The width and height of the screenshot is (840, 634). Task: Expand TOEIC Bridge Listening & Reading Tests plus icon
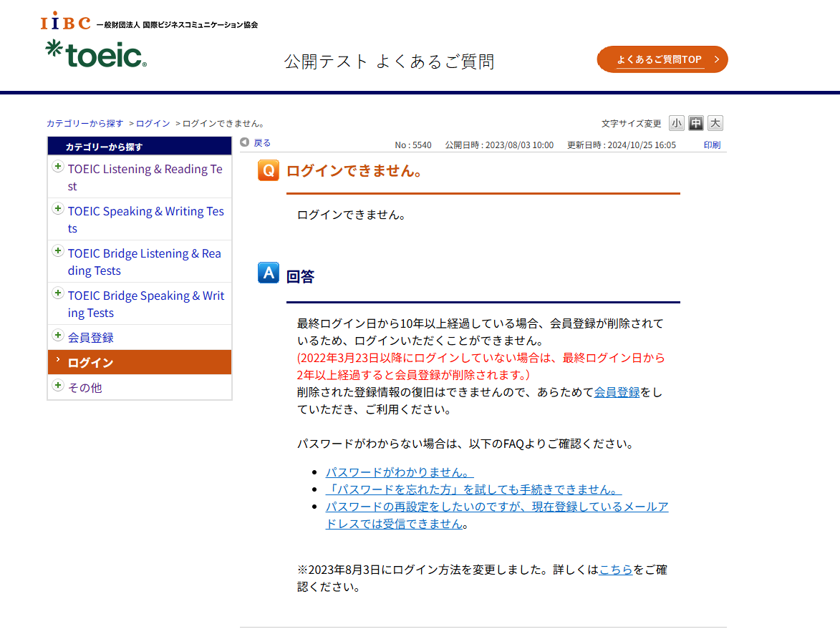tap(58, 251)
